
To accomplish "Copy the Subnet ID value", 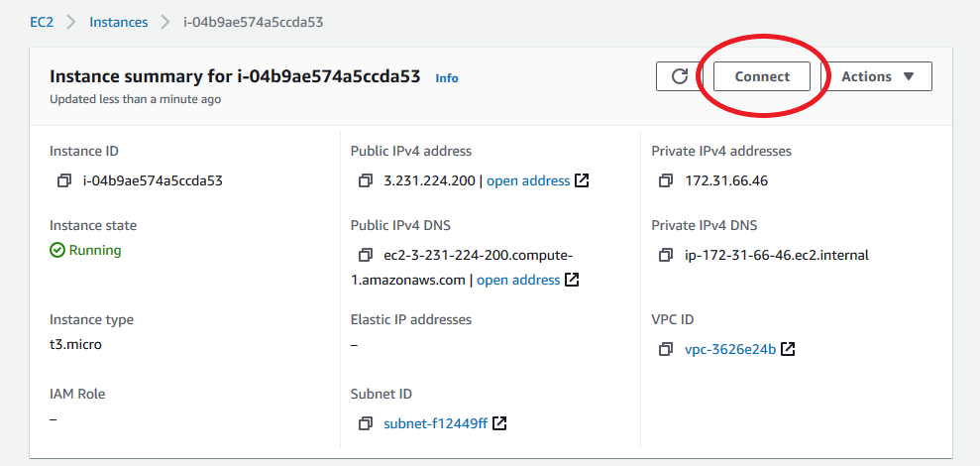I will click(366, 424).
